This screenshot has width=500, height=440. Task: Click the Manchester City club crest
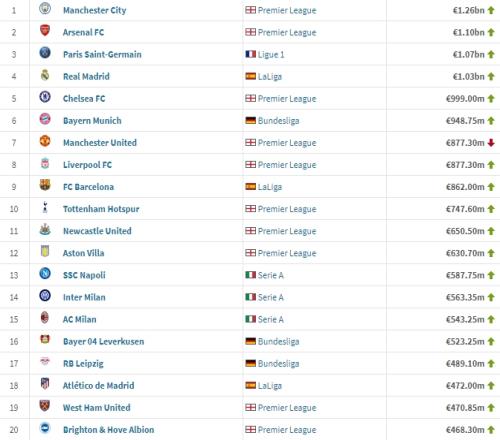click(45, 8)
